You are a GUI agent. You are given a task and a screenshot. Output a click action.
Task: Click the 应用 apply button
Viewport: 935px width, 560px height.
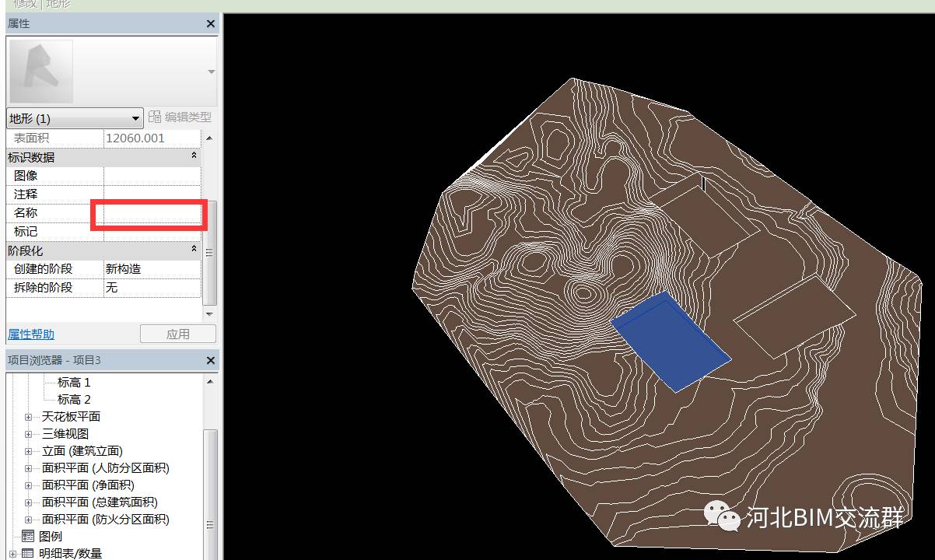click(x=178, y=334)
